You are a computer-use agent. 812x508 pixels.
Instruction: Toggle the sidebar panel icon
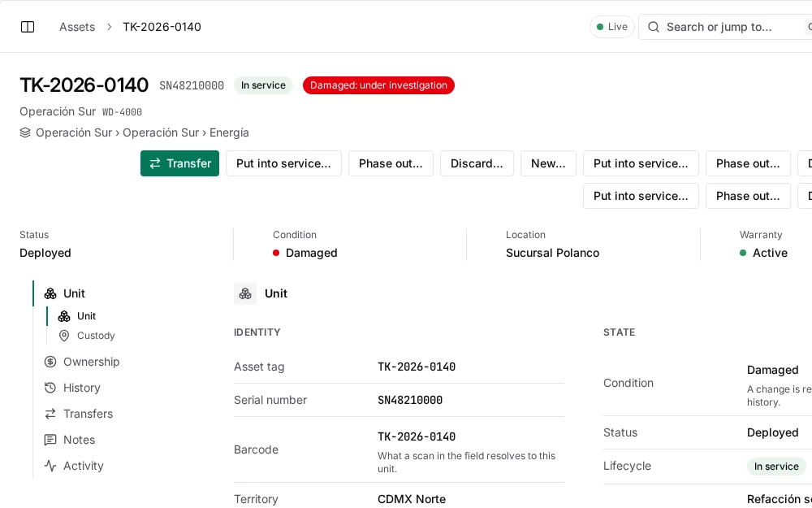point(28,27)
